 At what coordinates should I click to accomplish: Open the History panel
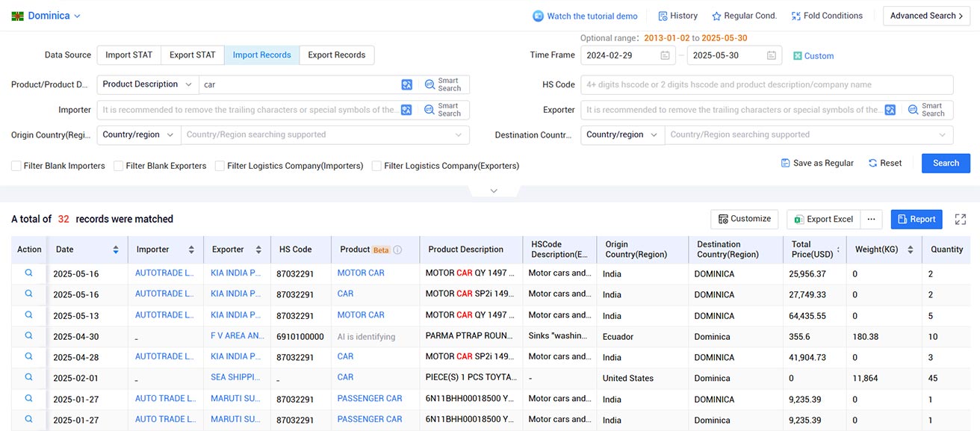[x=677, y=16]
